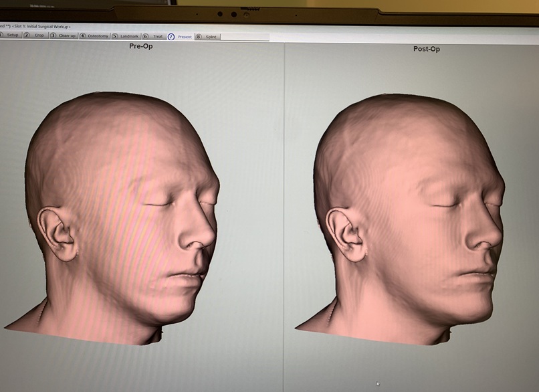Go to the Osteotomy tab
The width and height of the screenshot is (539, 392).
tap(94, 35)
